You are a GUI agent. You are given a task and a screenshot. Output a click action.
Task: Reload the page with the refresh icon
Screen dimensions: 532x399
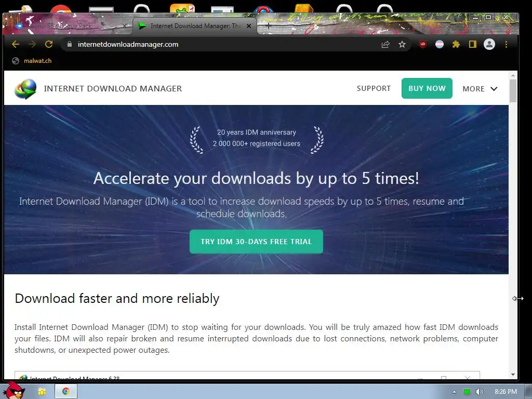[x=49, y=44]
